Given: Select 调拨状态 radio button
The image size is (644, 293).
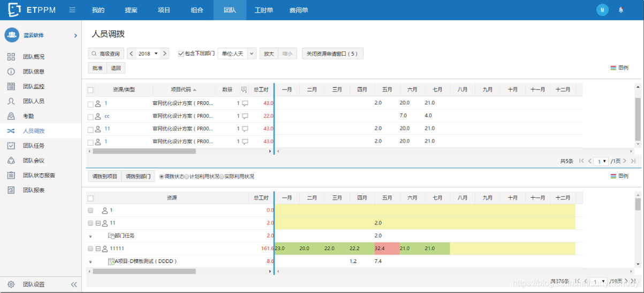Looking at the screenshot, I should [162, 177].
